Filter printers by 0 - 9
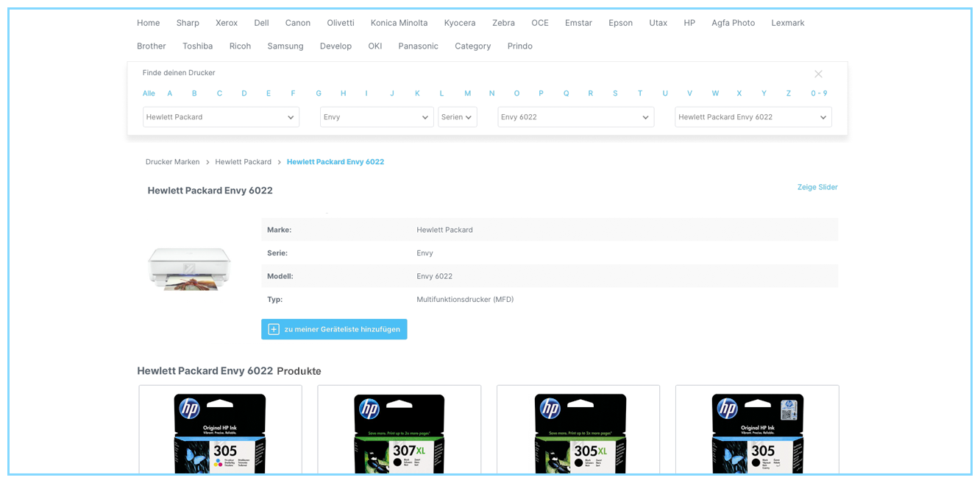This screenshot has width=980, height=483. click(819, 94)
